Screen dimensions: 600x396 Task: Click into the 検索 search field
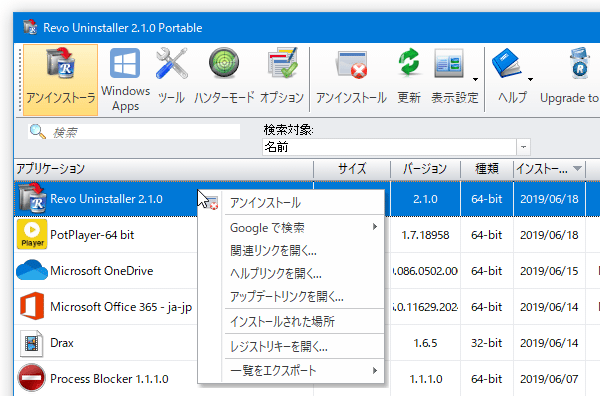[134, 132]
